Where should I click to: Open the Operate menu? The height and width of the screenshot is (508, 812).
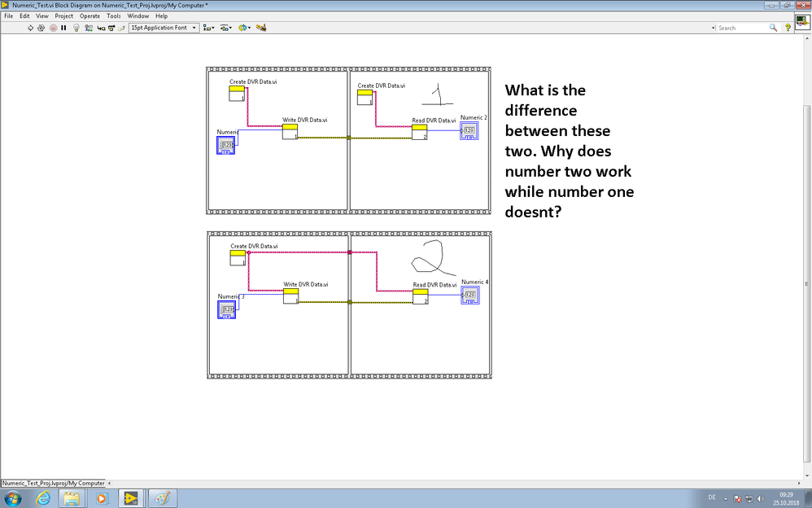(x=89, y=16)
